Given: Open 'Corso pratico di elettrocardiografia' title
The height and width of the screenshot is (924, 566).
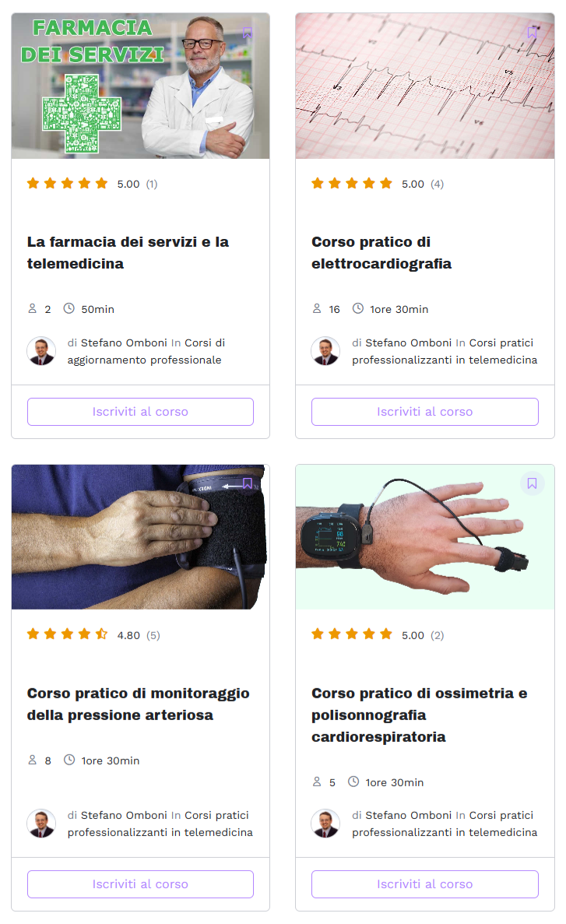Looking at the screenshot, I should (x=381, y=253).
